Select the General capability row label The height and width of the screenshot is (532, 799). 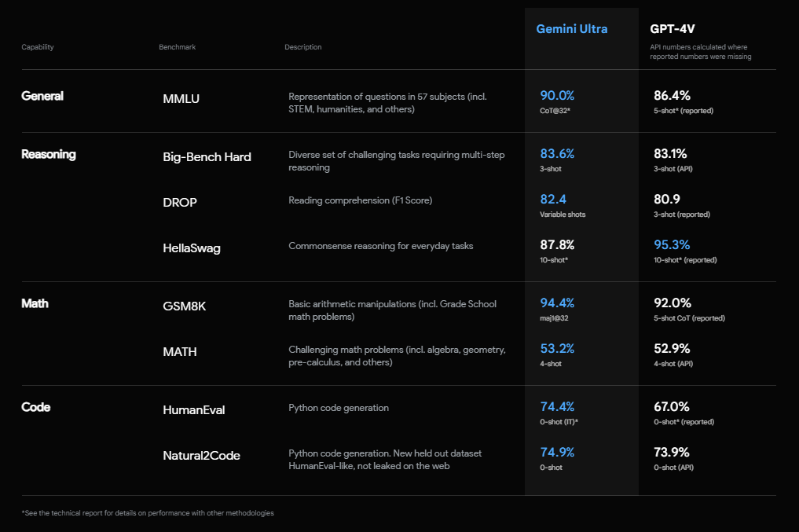tap(42, 96)
